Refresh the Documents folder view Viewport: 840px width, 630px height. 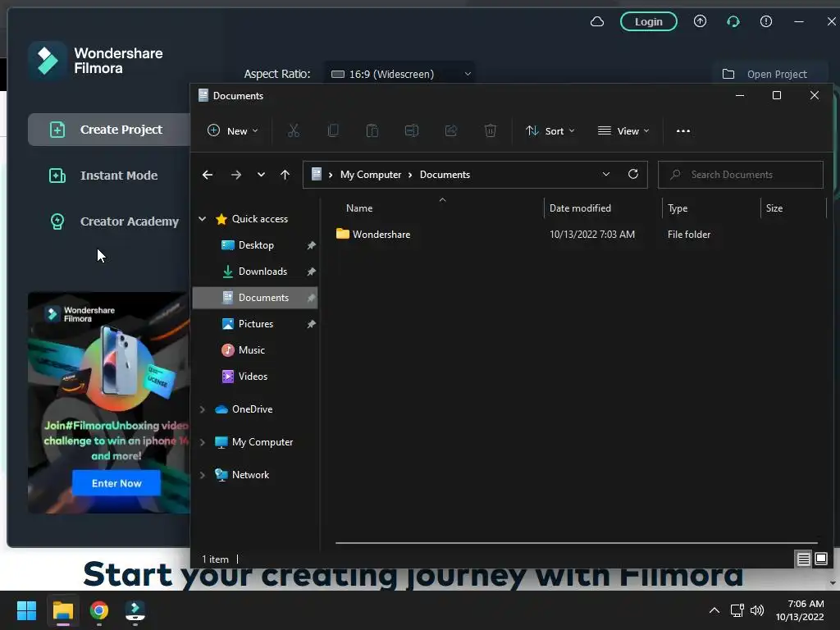pyautogui.click(x=632, y=174)
